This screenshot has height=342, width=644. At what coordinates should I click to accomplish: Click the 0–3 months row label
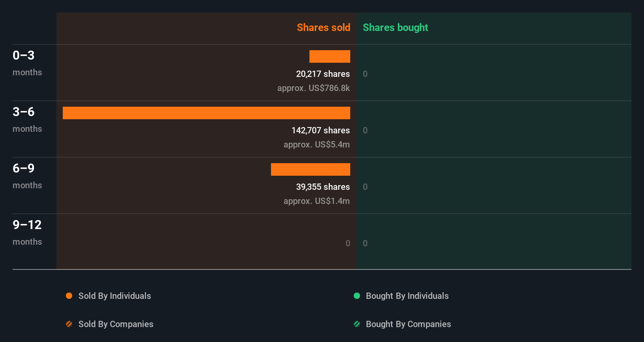click(27, 63)
